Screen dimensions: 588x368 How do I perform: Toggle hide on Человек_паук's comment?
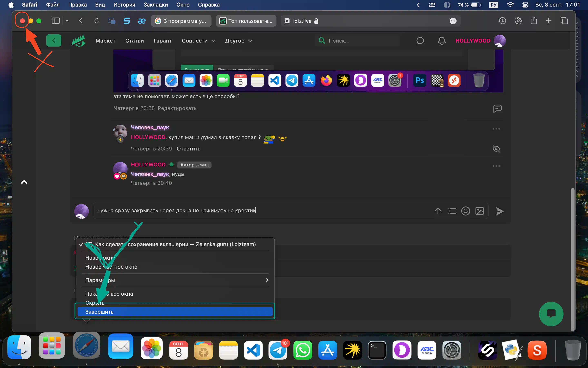click(x=496, y=149)
